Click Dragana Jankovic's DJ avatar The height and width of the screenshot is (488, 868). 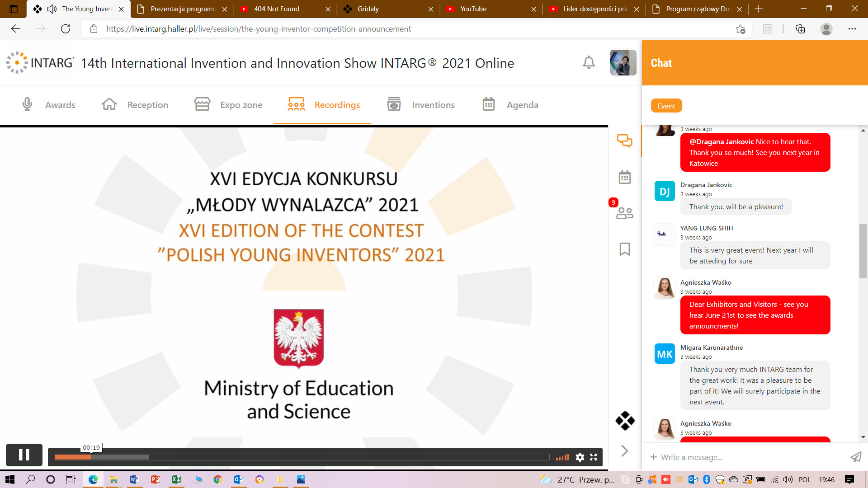coord(665,191)
